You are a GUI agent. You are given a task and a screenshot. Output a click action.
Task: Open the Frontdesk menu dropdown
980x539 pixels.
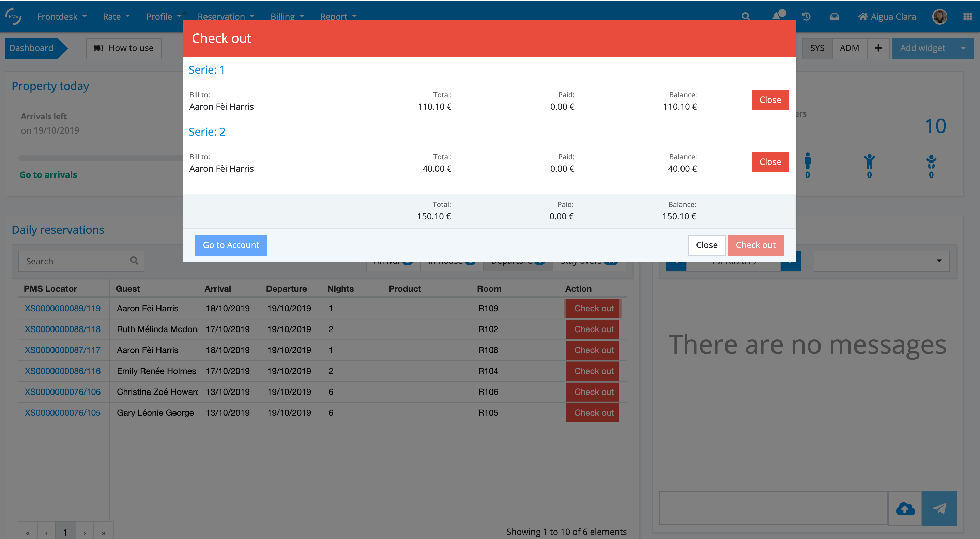[x=62, y=16]
